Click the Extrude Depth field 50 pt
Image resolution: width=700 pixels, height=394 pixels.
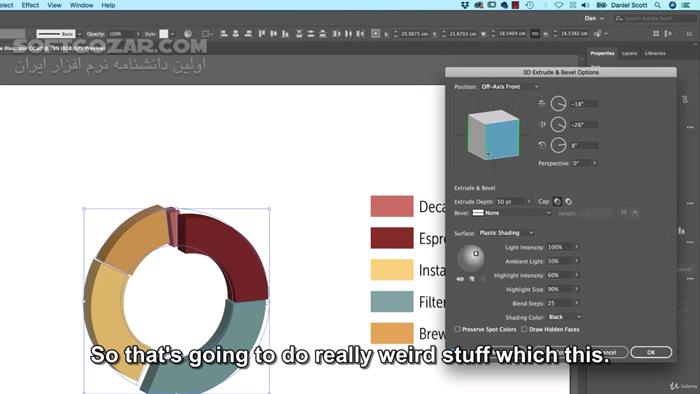[511, 202]
